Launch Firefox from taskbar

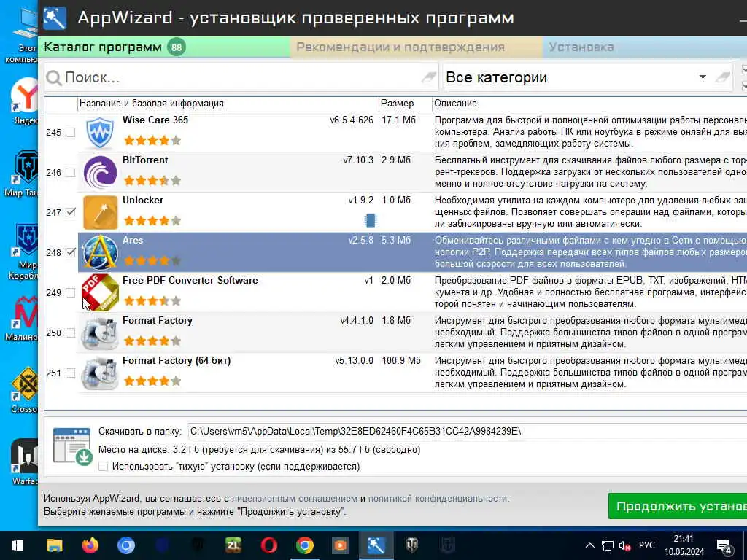(90, 545)
